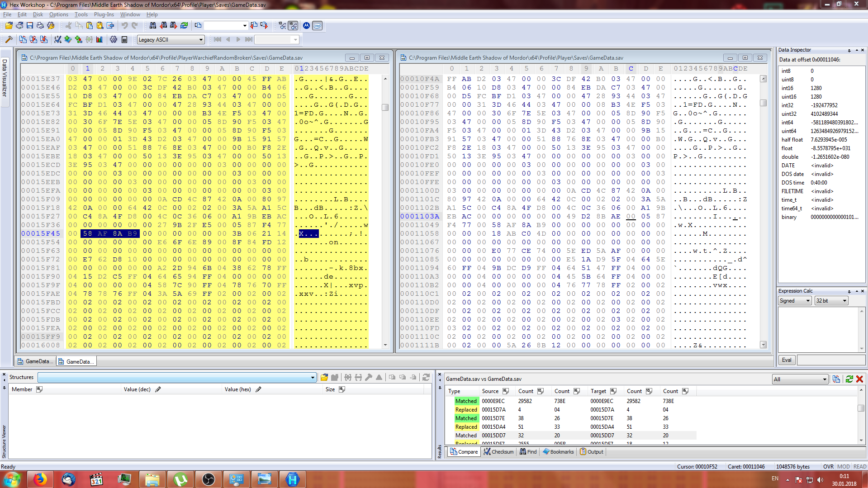
Task: Click the Paste Special toolbar icon
Action: pos(100,25)
